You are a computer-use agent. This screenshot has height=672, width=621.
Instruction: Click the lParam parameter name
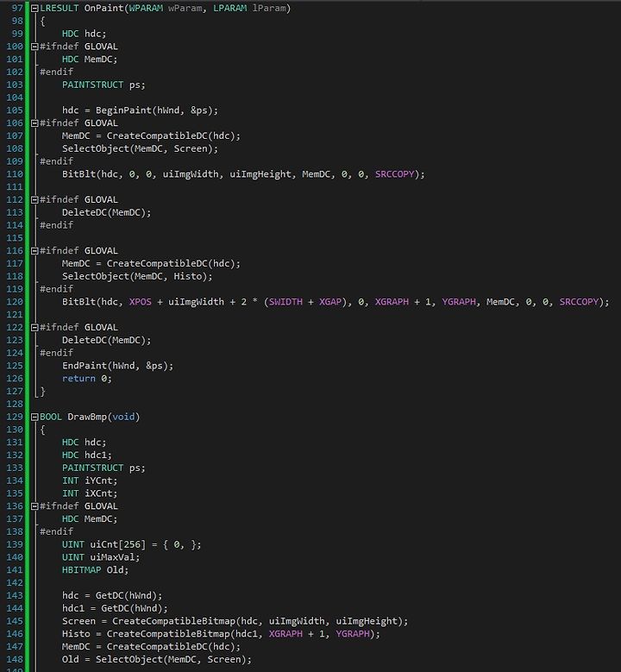(x=268, y=8)
